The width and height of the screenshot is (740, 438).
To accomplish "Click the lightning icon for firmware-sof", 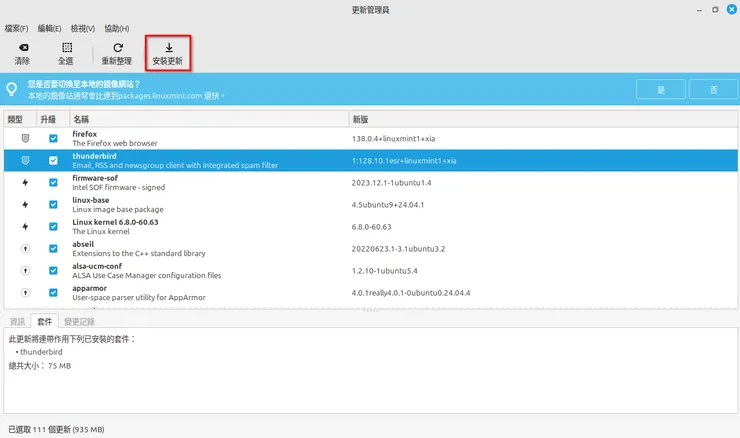I will [25, 183].
